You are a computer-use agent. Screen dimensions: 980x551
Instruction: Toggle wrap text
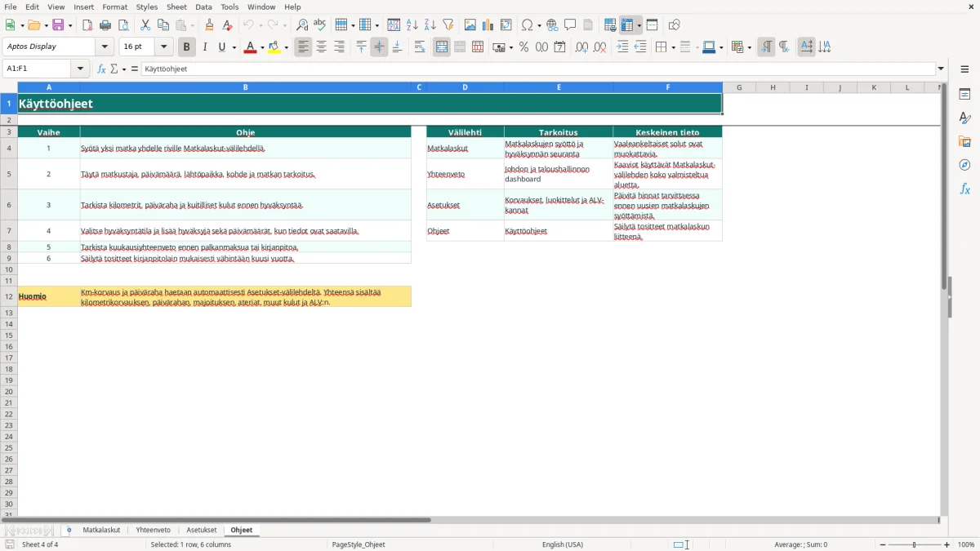[x=420, y=47]
